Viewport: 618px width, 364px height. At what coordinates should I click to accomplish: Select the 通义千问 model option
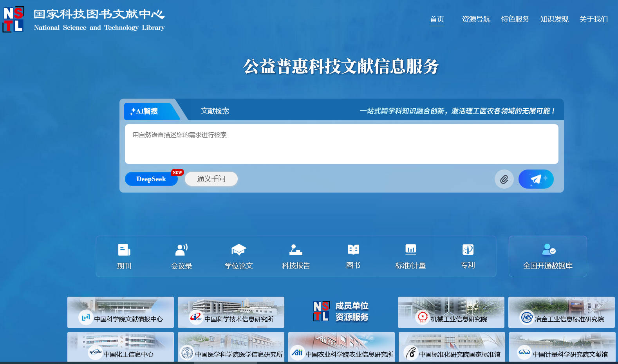pos(211,179)
